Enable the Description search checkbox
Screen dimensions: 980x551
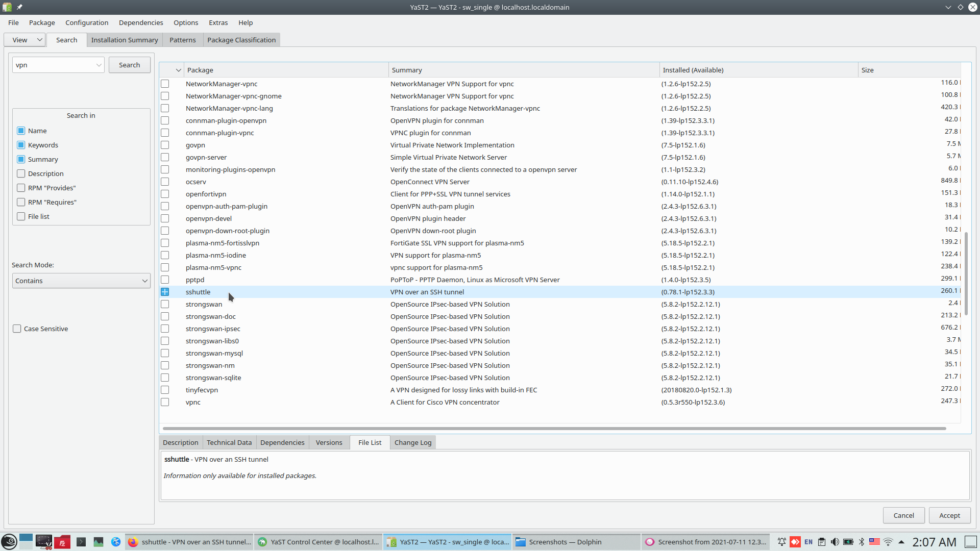click(21, 173)
